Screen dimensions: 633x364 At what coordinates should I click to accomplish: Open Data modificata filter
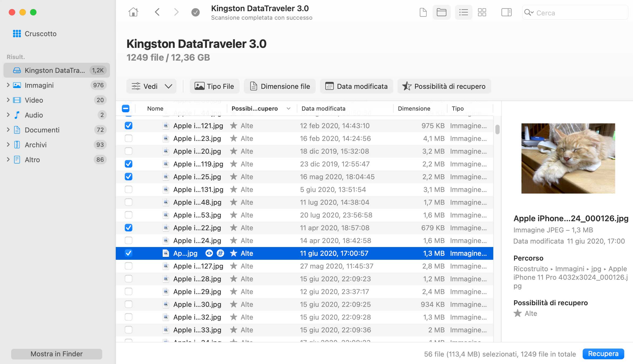coord(356,86)
